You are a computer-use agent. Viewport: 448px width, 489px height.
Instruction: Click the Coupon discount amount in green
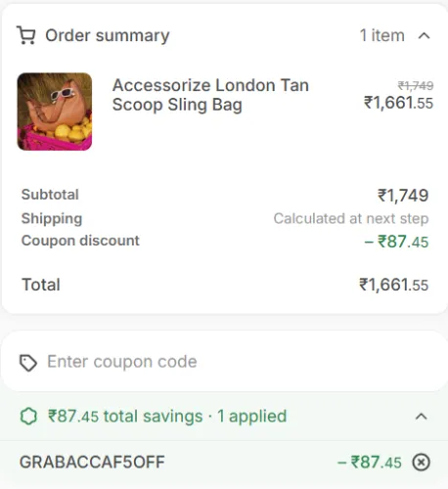tap(396, 242)
